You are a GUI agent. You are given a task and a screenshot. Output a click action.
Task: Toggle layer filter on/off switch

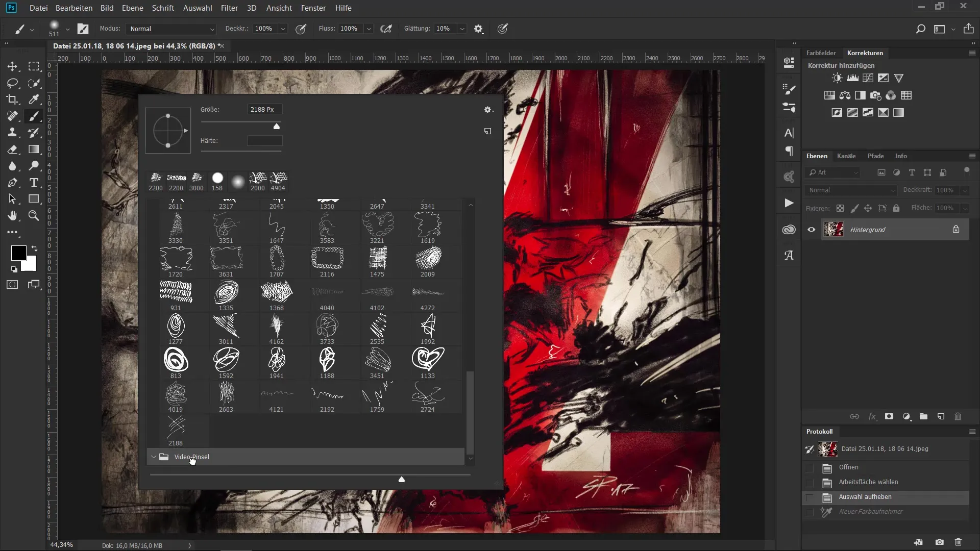pos(966,170)
